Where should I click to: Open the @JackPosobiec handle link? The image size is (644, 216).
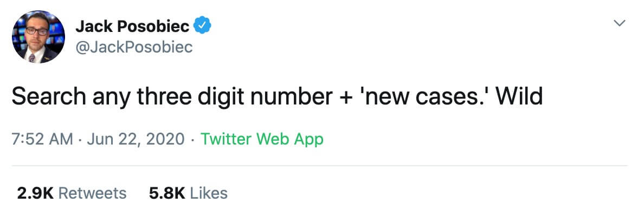134,47
